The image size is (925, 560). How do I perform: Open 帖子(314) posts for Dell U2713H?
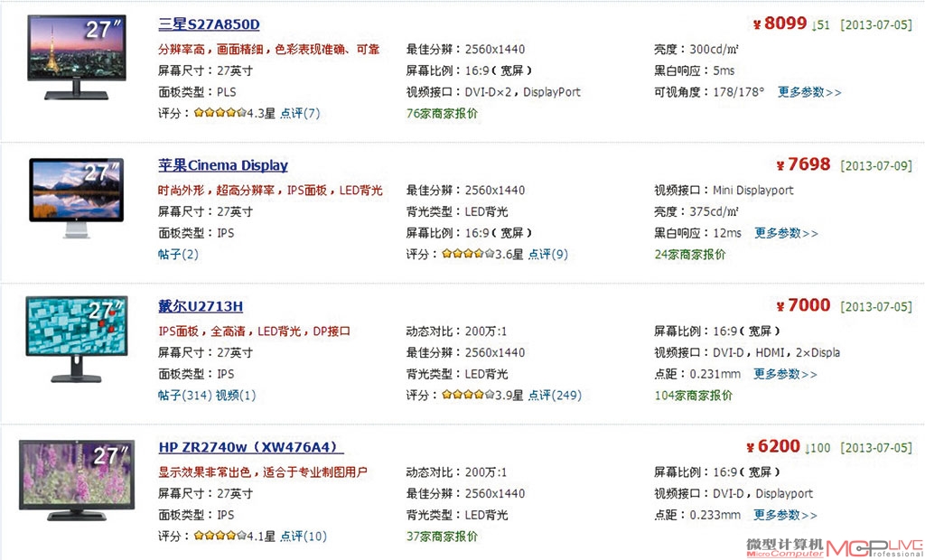[184, 396]
